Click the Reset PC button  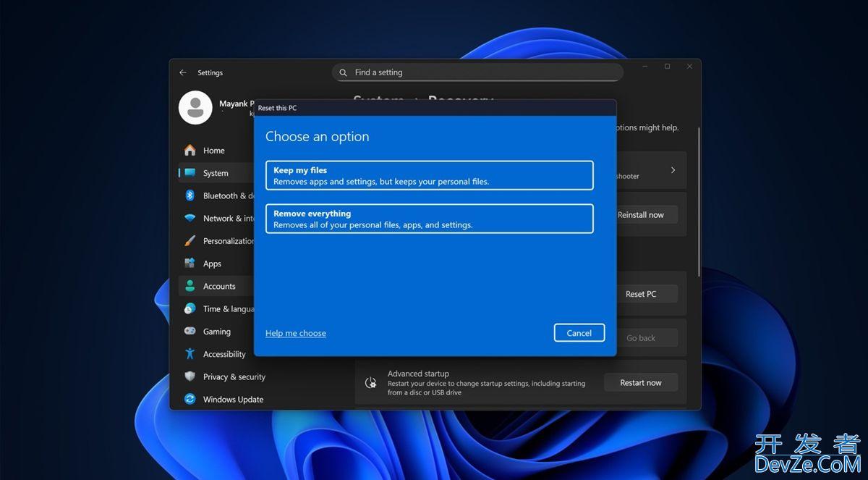tap(640, 294)
